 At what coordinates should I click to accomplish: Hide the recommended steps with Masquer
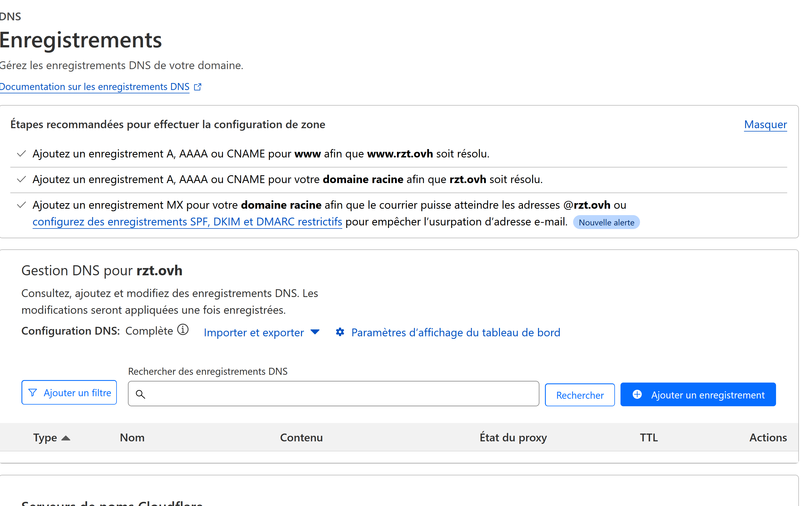[765, 125]
